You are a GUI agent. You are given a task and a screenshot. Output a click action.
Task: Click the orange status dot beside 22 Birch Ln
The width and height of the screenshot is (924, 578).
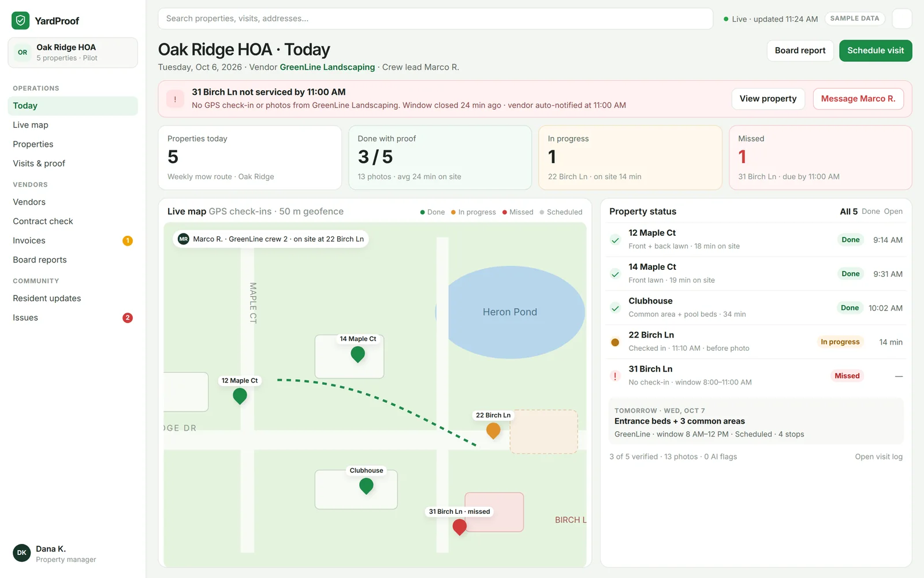pyautogui.click(x=615, y=342)
